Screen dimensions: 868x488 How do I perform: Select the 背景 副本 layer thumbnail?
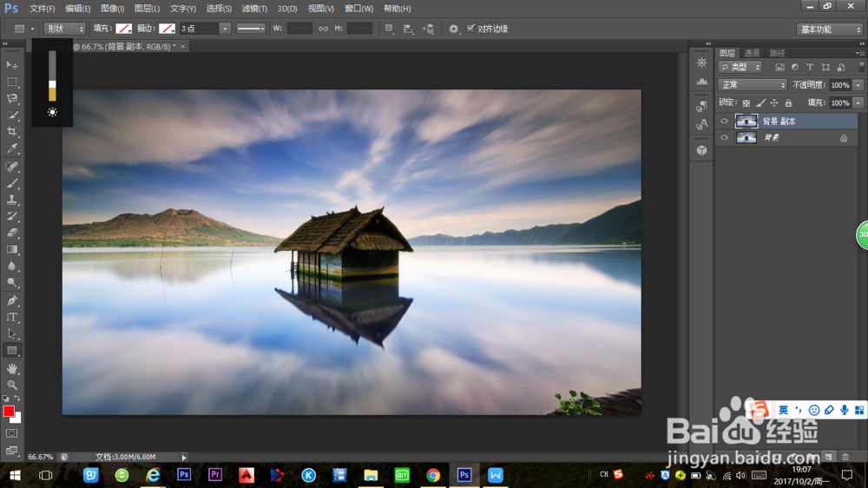pos(746,121)
